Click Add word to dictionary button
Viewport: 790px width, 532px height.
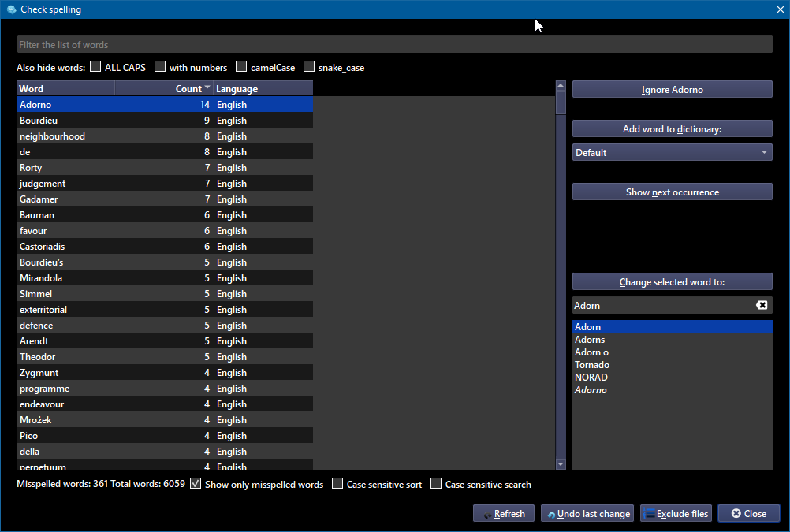(x=672, y=129)
